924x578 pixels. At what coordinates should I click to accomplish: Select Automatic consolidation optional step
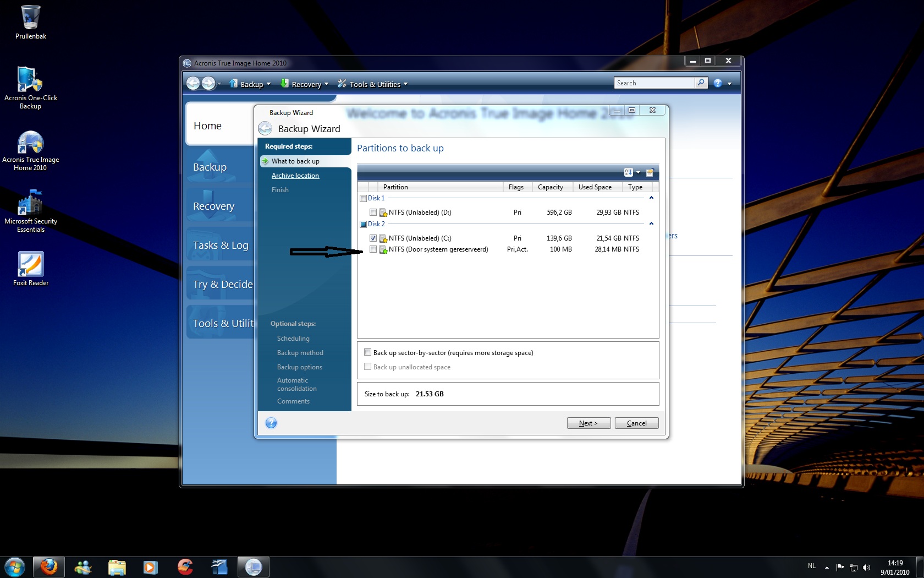click(x=296, y=384)
